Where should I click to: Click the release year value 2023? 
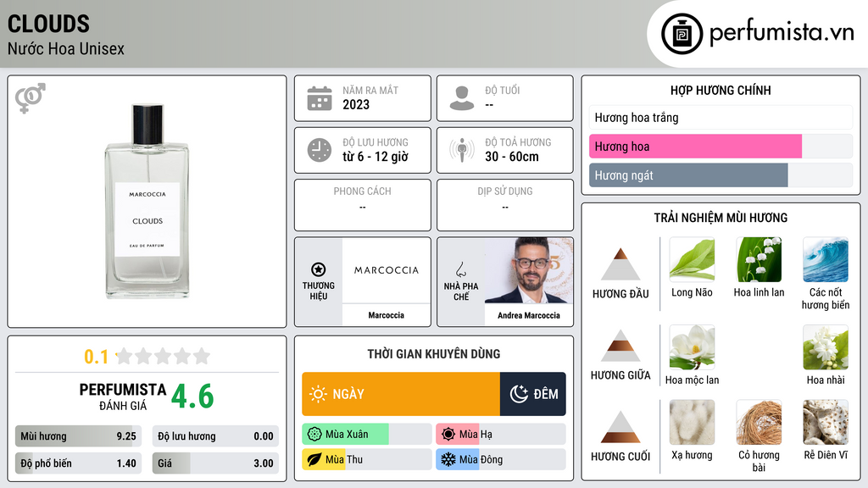[x=356, y=104]
